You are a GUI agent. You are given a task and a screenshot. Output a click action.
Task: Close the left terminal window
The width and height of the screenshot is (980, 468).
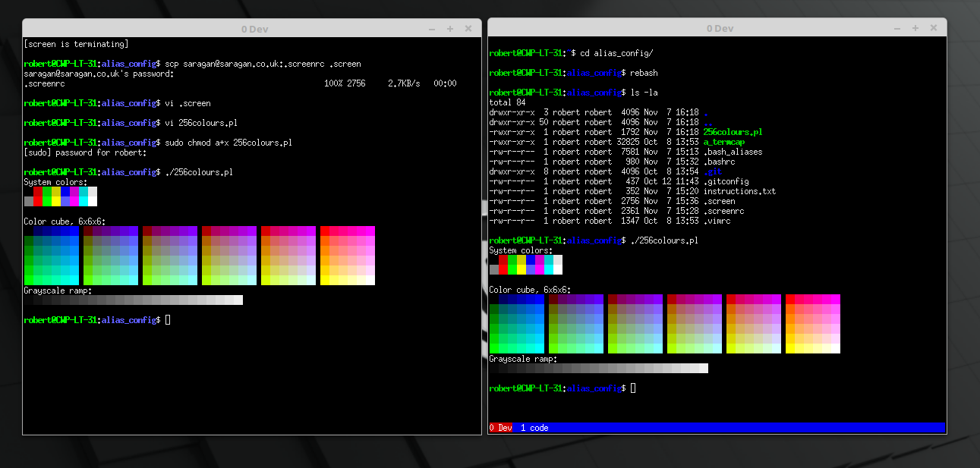tap(468, 29)
